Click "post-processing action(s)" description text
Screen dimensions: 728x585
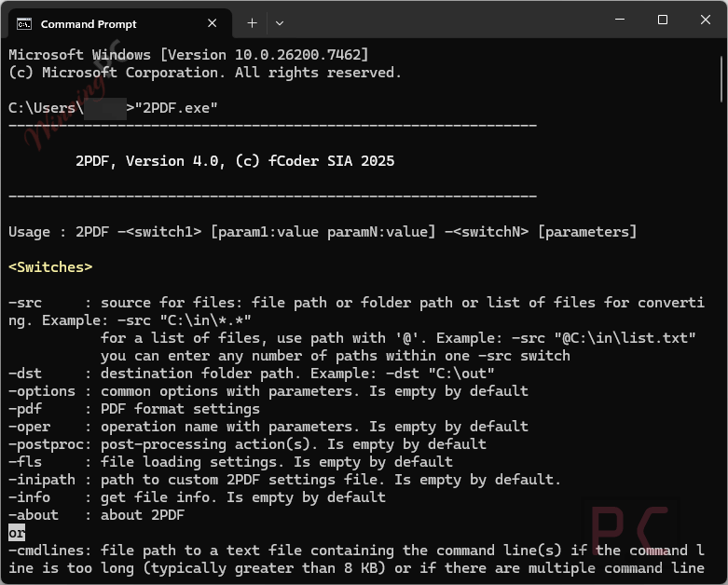(206, 444)
